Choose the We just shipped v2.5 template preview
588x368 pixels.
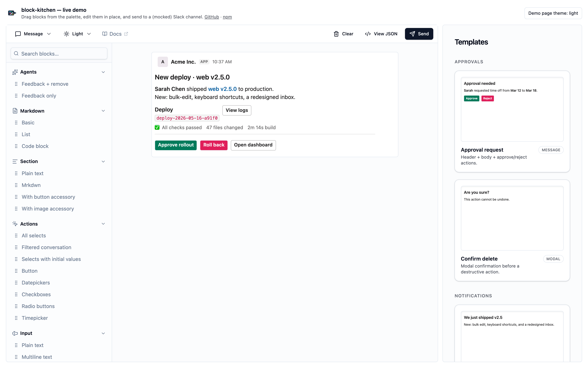coord(512,336)
